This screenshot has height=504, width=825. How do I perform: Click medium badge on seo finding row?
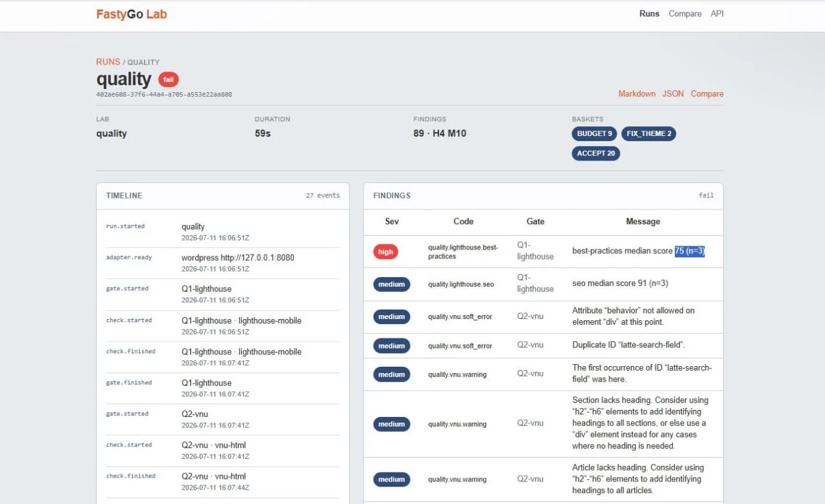click(x=391, y=284)
